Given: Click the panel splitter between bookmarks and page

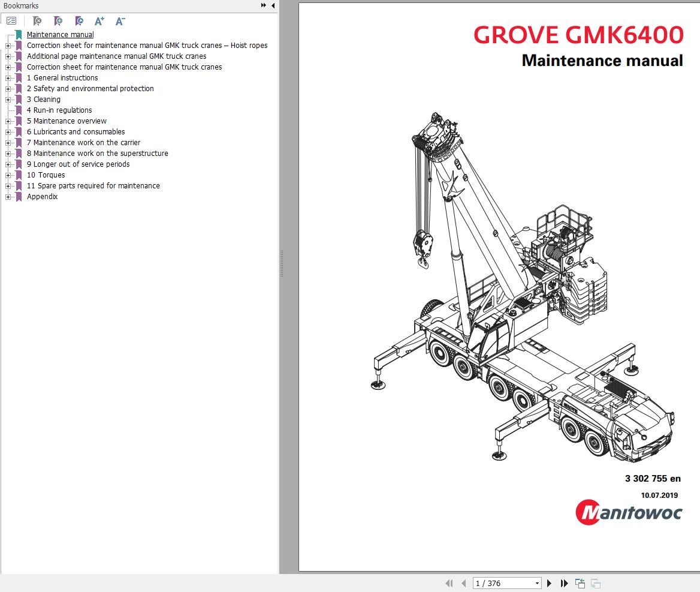Looking at the screenshot, I should [x=281, y=264].
